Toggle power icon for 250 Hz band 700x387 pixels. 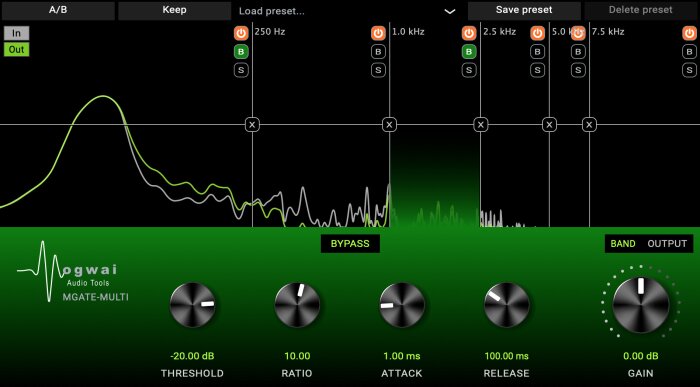click(241, 33)
